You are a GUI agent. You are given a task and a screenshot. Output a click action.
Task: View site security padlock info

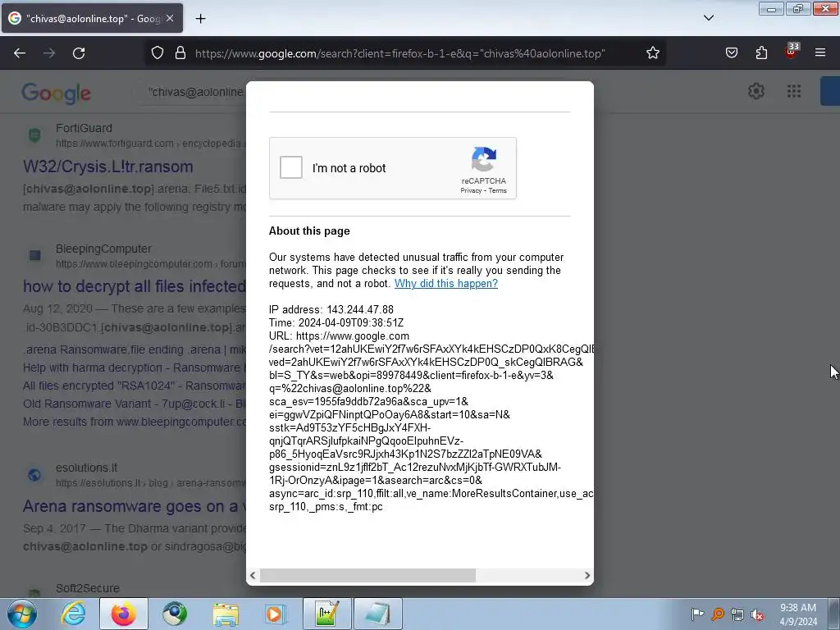[180, 53]
